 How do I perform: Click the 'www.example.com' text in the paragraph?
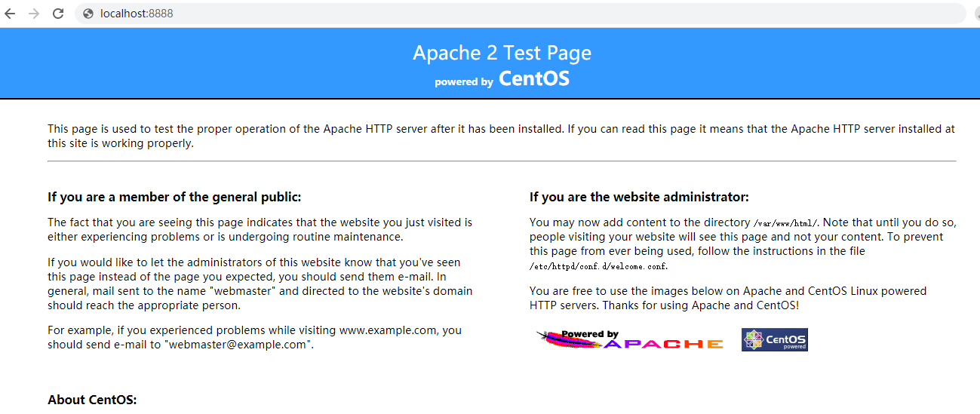pos(389,330)
